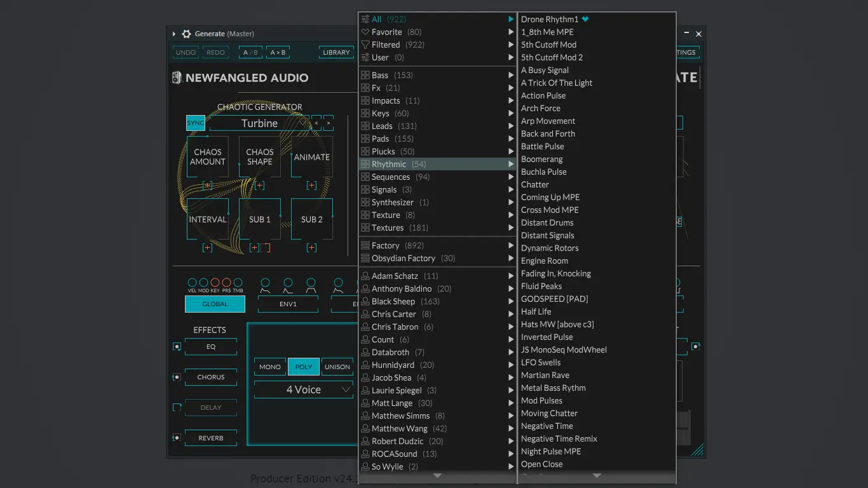The height and width of the screenshot is (488, 868).
Task: Open the Obsydian Factory (30) bank
Action: pyautogui.click(x=438, y=258)
